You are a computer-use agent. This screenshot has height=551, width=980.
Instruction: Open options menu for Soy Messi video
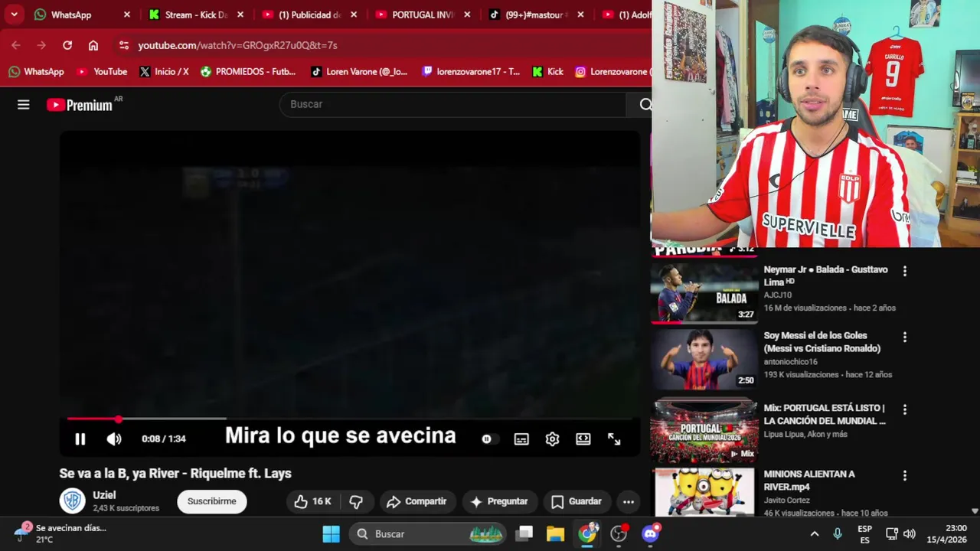coord(905,337)
